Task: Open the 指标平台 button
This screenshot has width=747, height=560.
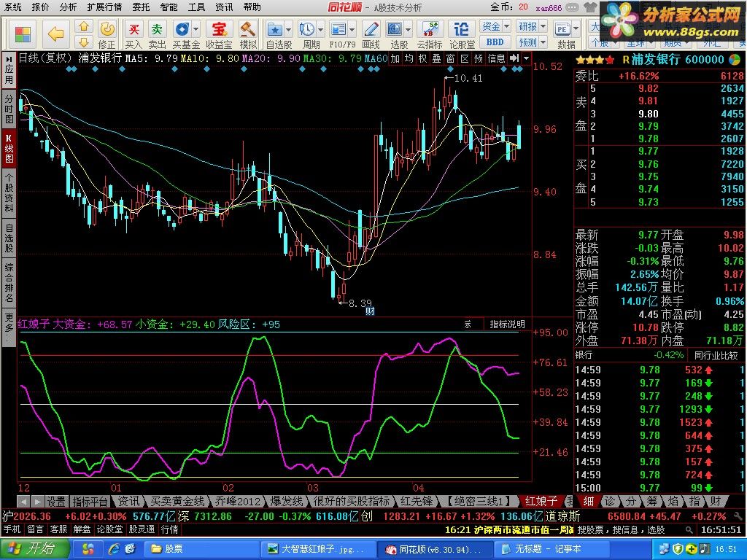Action: coord(90,502)
